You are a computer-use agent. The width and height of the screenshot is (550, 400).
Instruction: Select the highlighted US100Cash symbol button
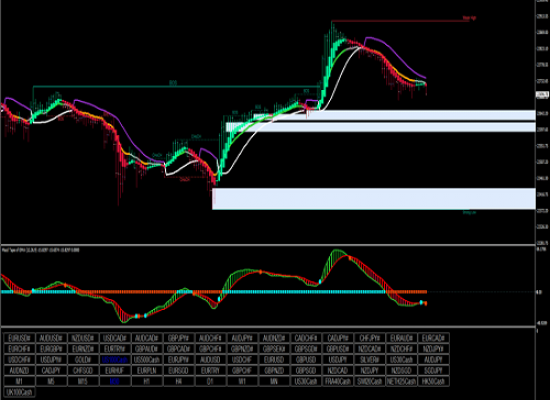115,360
